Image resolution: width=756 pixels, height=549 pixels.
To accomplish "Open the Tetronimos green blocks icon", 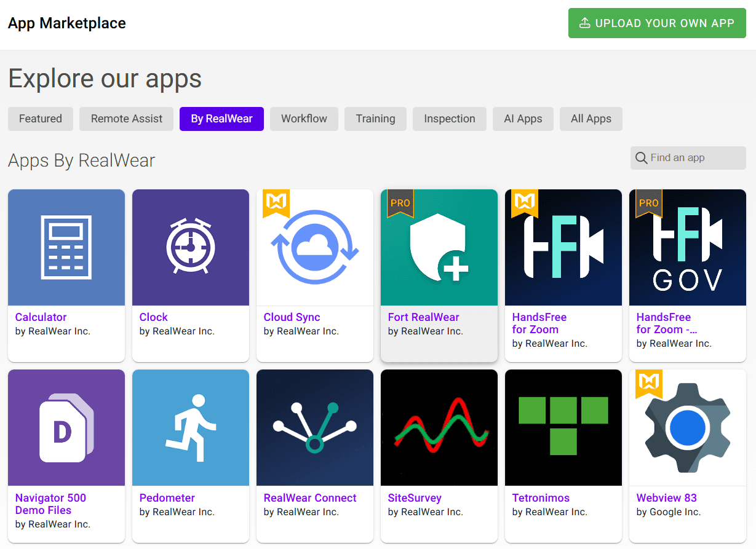I will click(x=563, y=428).
